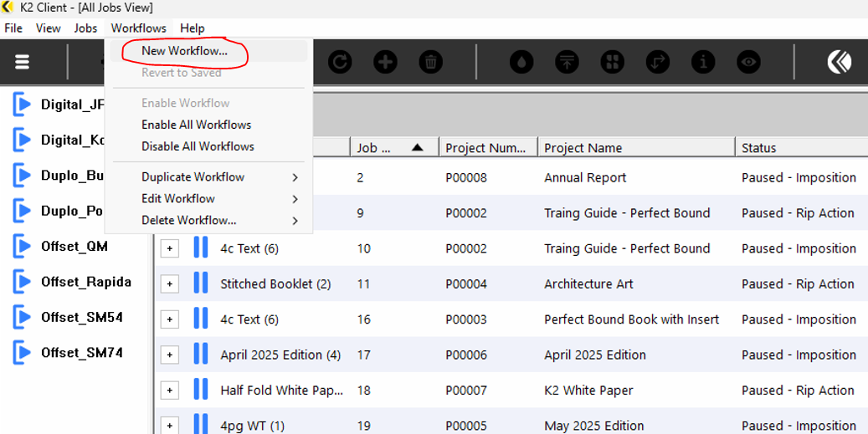Viewport: 868px width, 434px height.
Task: Select the Offset_QM workflow
Action: click(x=74, y=247)
